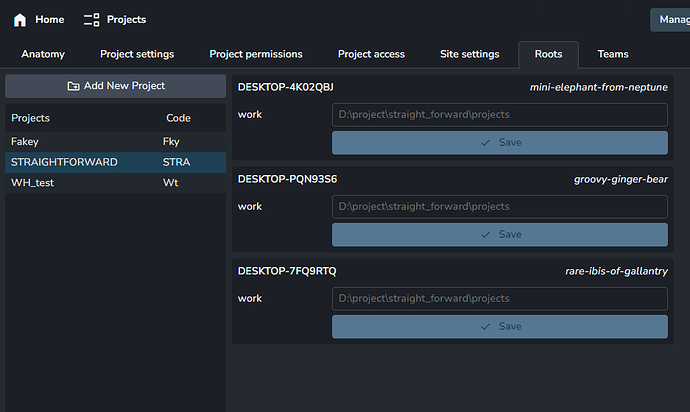Click the Projects column header
690x412 pixels.
(30, 118)
